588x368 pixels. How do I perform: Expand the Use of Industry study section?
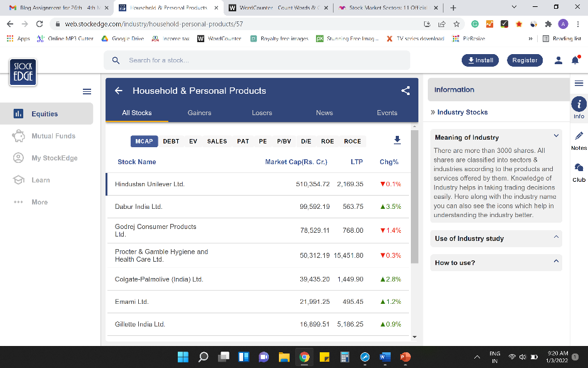(x=556, y=237)
